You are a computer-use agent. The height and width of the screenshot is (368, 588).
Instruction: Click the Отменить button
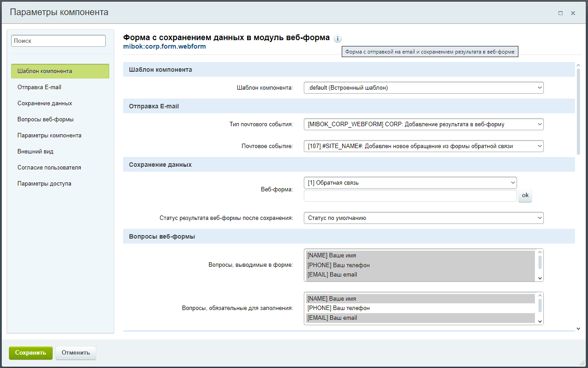(x=76, y=353)
